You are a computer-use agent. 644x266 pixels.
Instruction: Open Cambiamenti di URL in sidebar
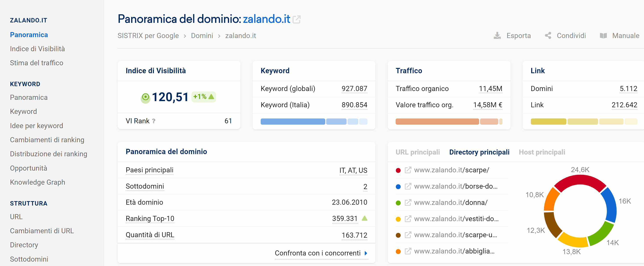(42, 231)
